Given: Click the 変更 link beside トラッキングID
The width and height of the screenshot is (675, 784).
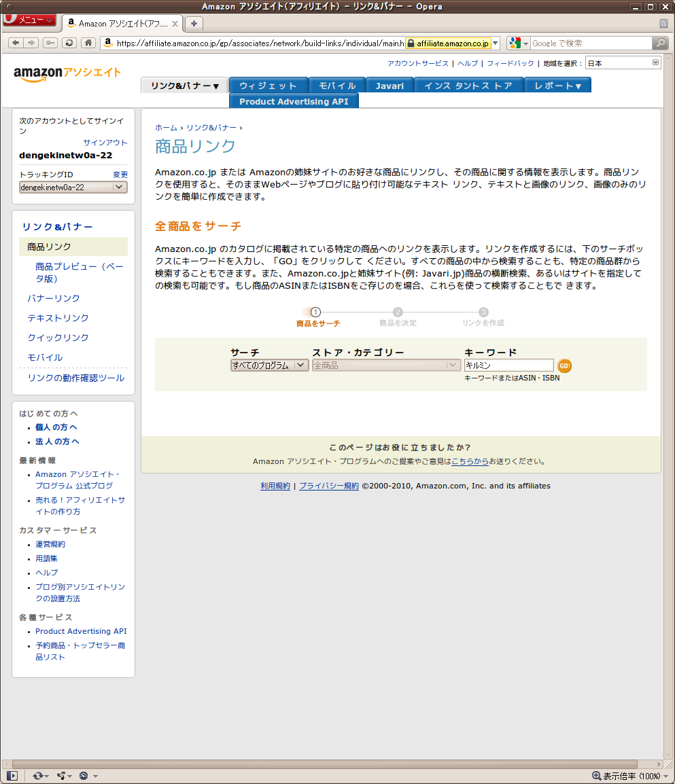Looking at the screenshot, I should (120, 175).
